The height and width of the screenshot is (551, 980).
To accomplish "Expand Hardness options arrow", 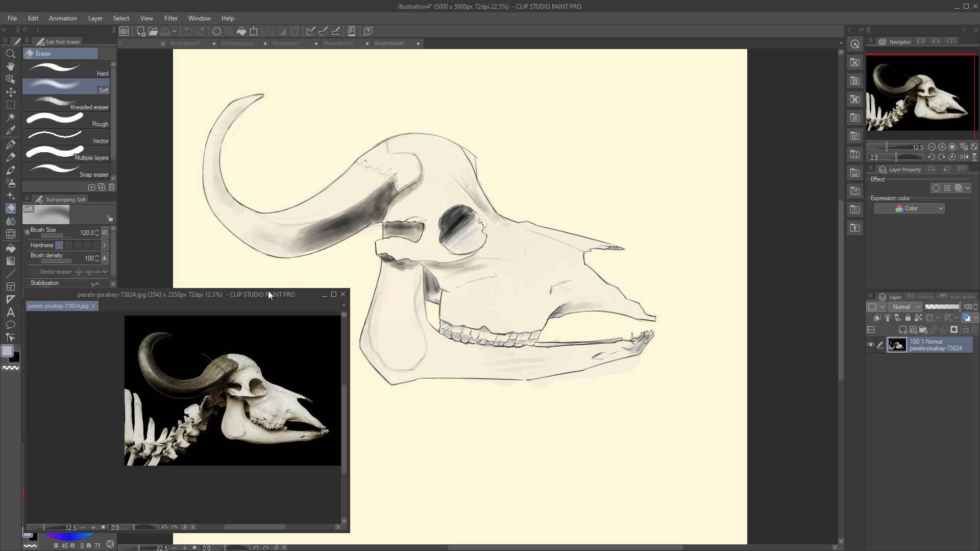I will click(105, 245).
